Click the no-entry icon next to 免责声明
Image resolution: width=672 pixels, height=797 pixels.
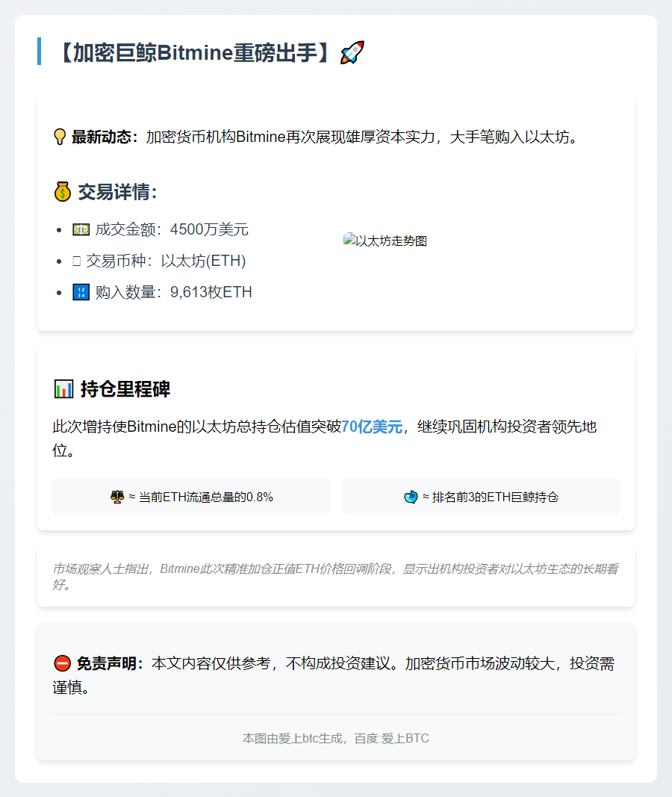tap(62, 664)
